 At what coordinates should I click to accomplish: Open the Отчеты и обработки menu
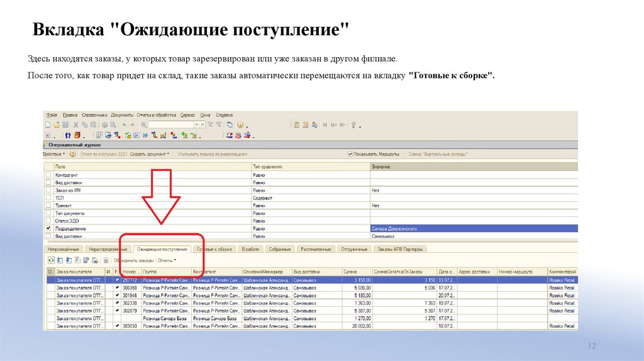157,115
